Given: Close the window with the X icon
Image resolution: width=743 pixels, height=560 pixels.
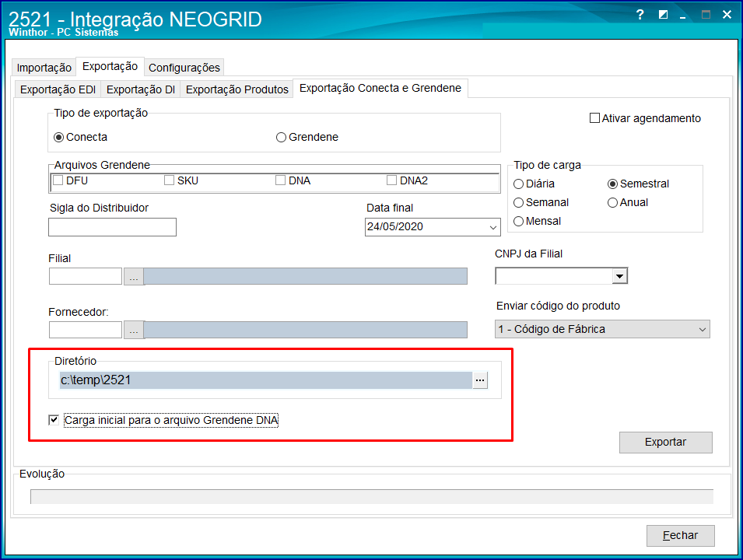Looking at the screenshot, I should tap(727, 15).
